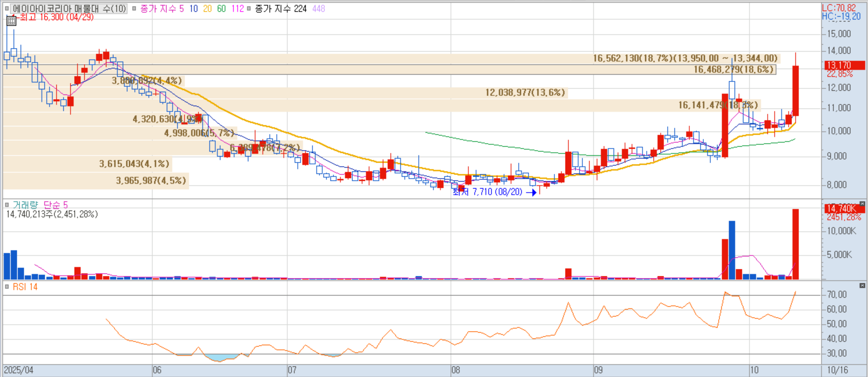Click the 5,000K volume axis value
The height and width of the screenshot is (377, 868).
coord(840,254)
